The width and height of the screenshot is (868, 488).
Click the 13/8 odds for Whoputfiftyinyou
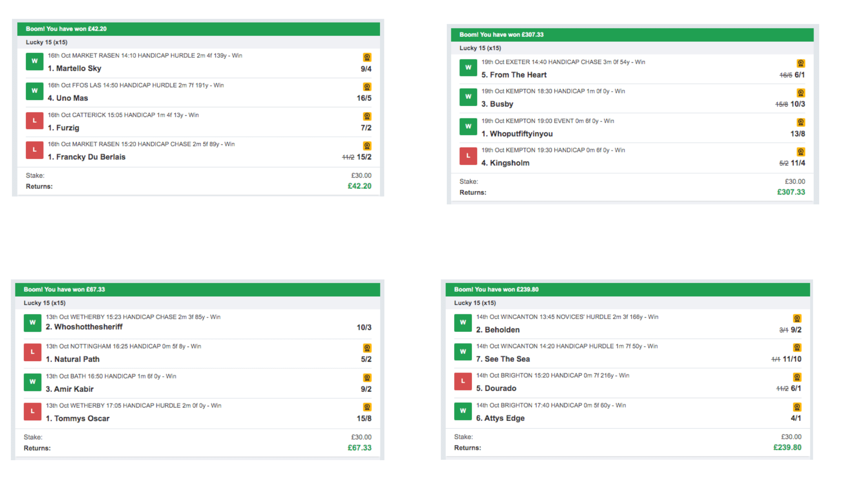tap(797, 134)
